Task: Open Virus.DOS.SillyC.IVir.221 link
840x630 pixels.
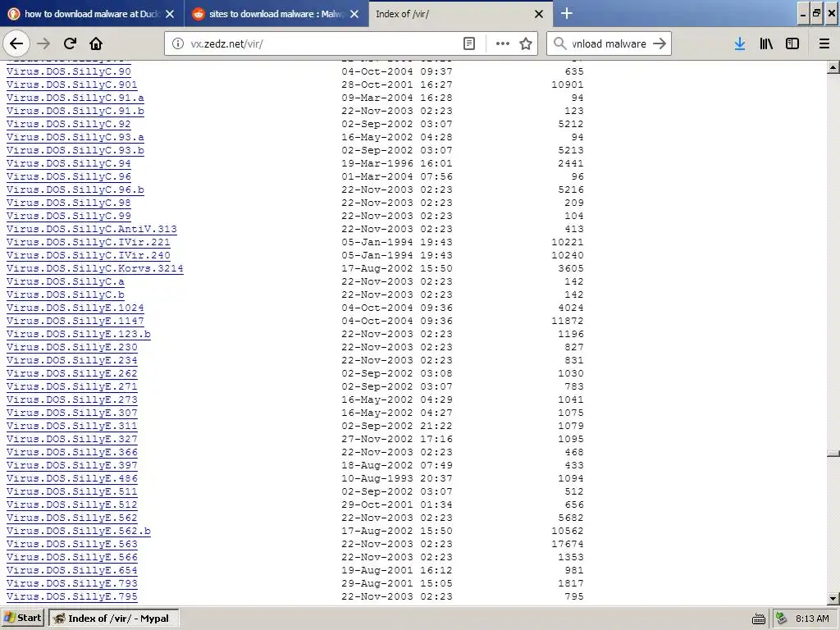Action: (89, 242)
